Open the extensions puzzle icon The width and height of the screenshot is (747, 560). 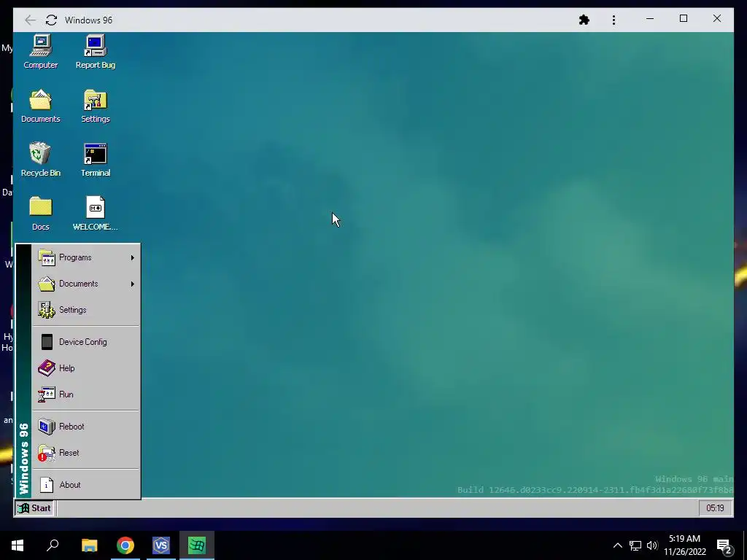584,20
